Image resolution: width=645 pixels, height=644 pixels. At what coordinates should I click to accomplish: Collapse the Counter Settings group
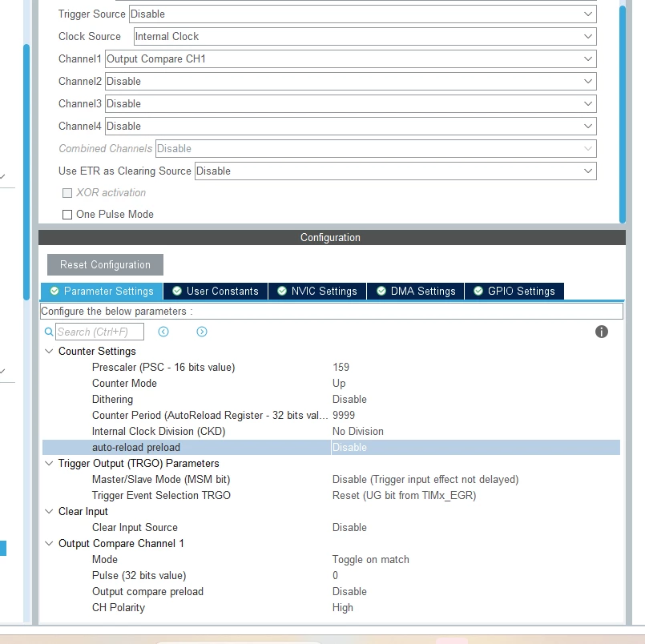49,351
